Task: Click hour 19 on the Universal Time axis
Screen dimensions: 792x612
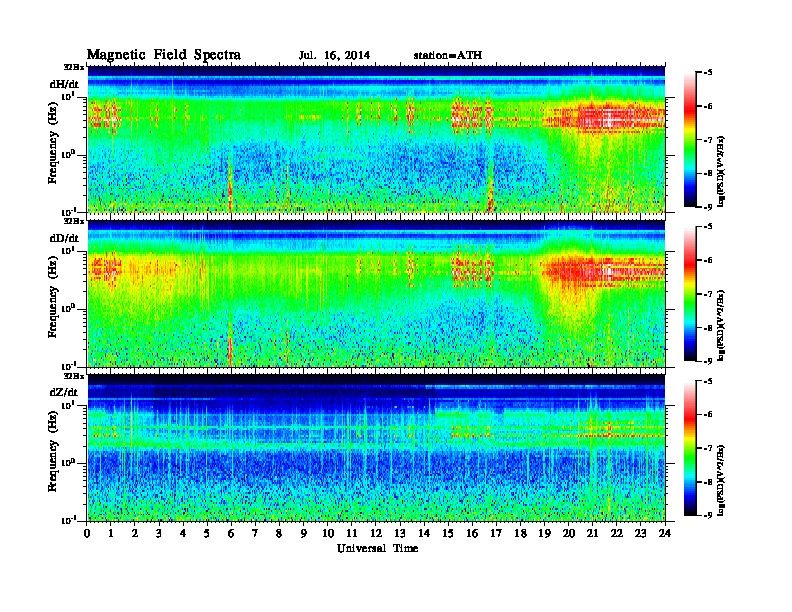Action: tap(544, 534)
